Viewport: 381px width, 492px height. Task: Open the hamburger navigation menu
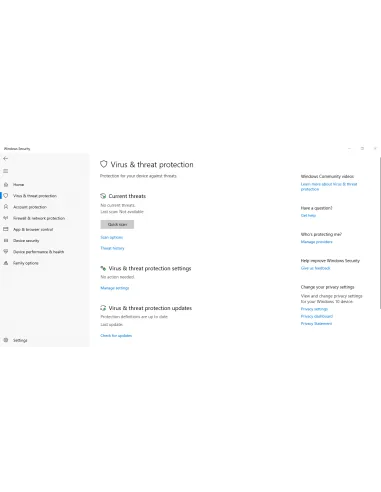coord(6,171)
